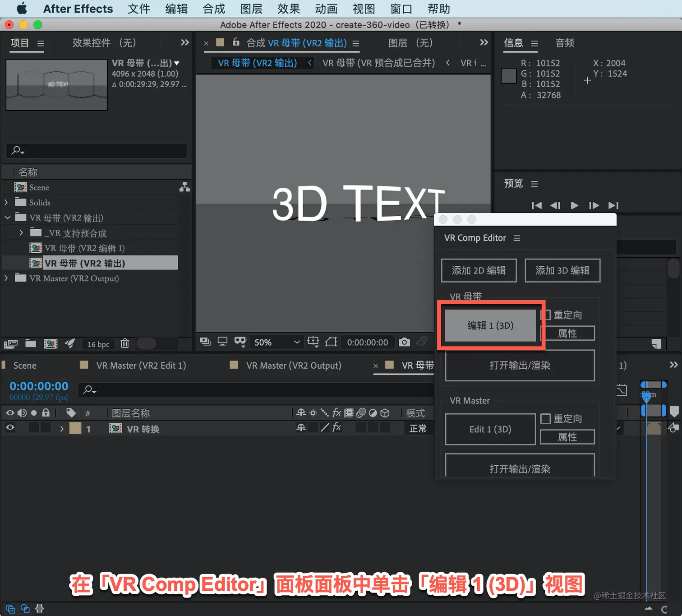Image resolution: width=682 pixels, height=616 pixels.
Task: Switch to the 音频 tab
Action: tap(565, 43)
